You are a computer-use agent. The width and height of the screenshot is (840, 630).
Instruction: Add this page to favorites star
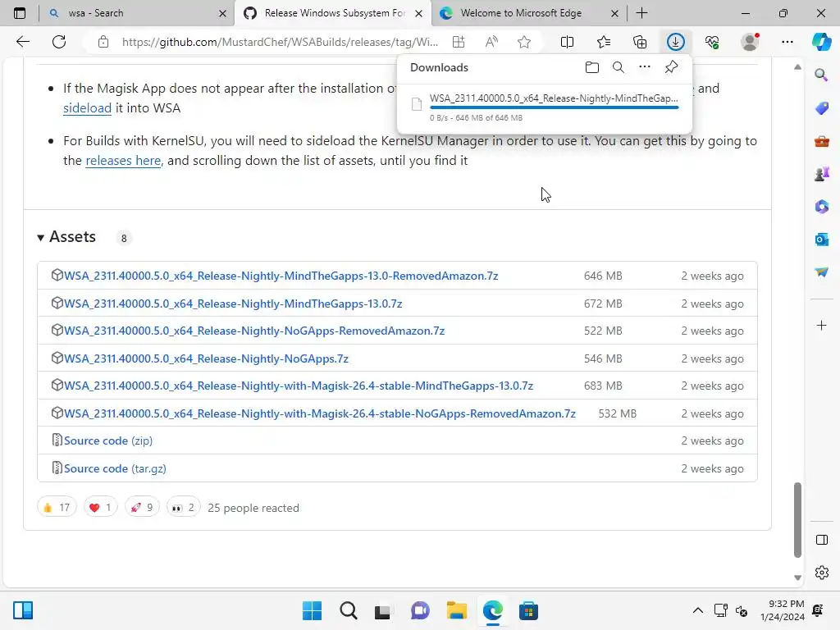click(524, 42)
